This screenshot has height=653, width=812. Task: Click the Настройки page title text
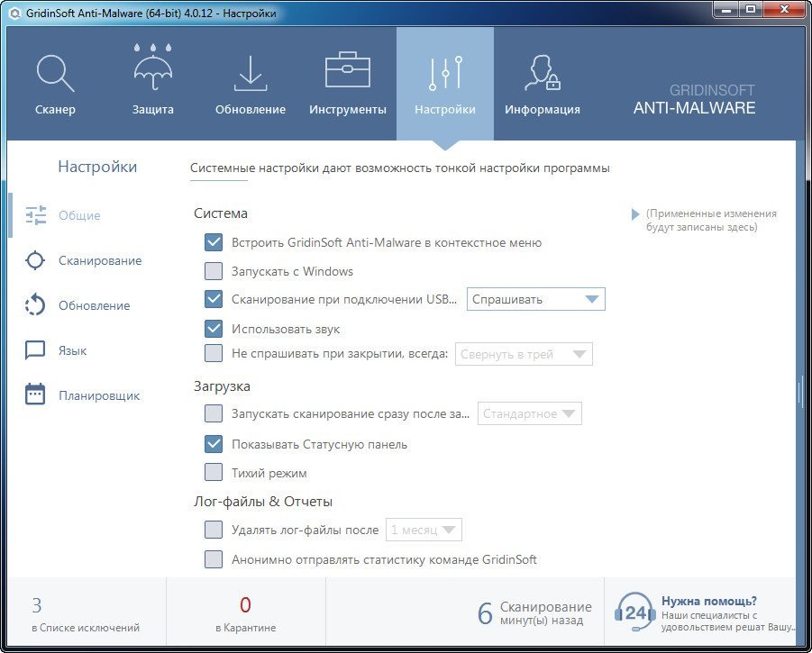click(x=97, y=167)
